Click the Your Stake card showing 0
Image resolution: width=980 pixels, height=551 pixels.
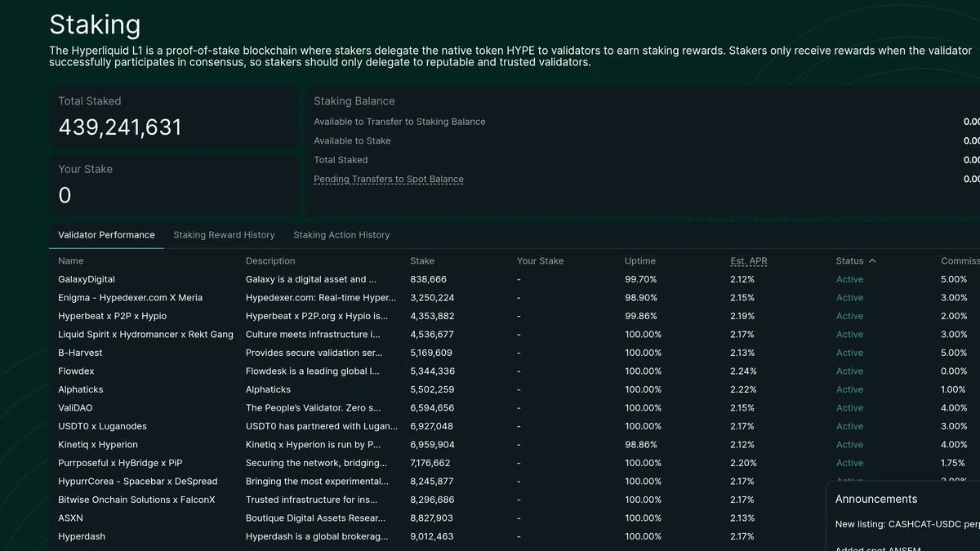tap(172, 185)
